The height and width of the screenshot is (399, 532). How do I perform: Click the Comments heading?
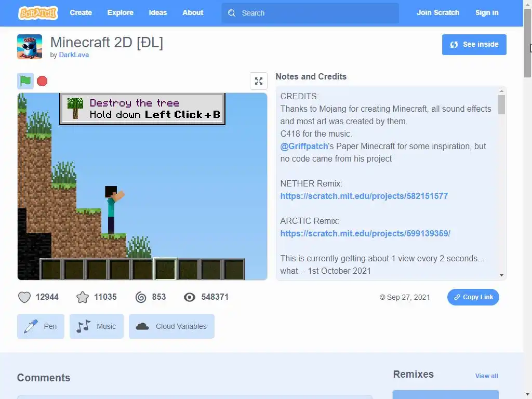[x=44, y=378]
